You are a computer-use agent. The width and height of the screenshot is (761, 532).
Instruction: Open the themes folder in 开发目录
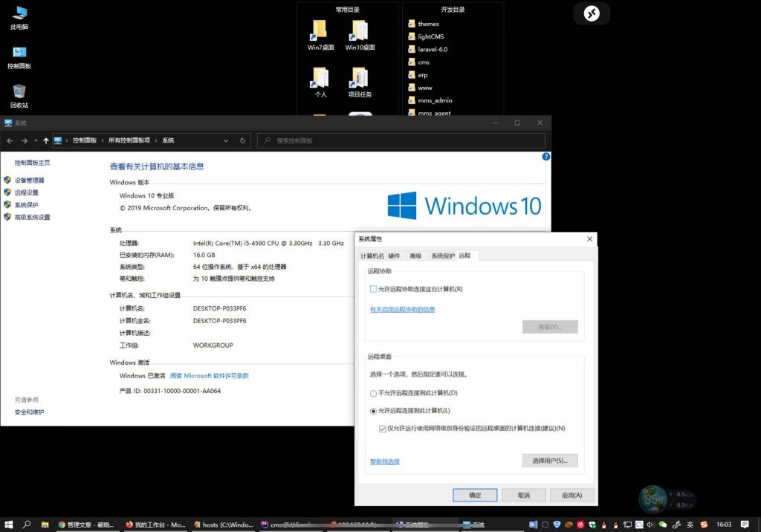[423, 24]
